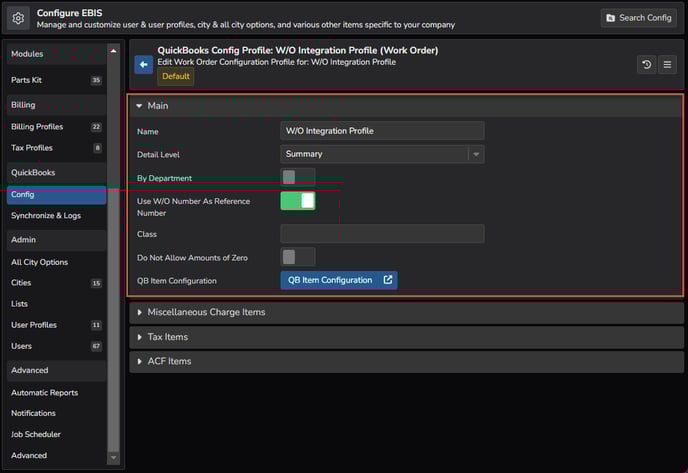
Task: Click the Default badge
Action: pos(176,76)
